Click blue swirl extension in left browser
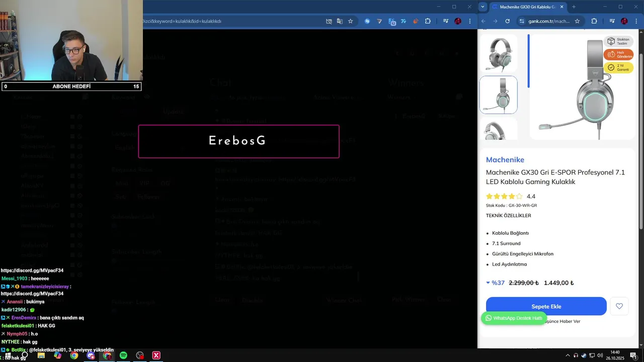Image resolution: width=644 pixels, height=362 pixels. click(367, 21)
